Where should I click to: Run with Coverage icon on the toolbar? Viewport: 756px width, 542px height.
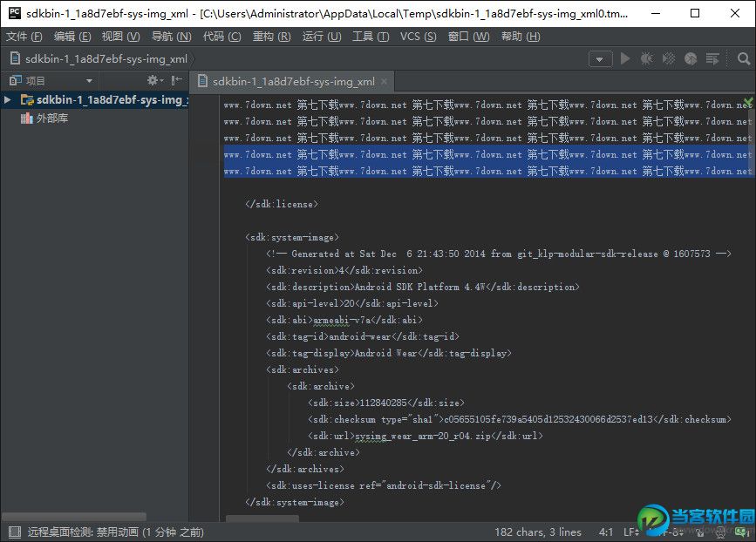point(667,58)
